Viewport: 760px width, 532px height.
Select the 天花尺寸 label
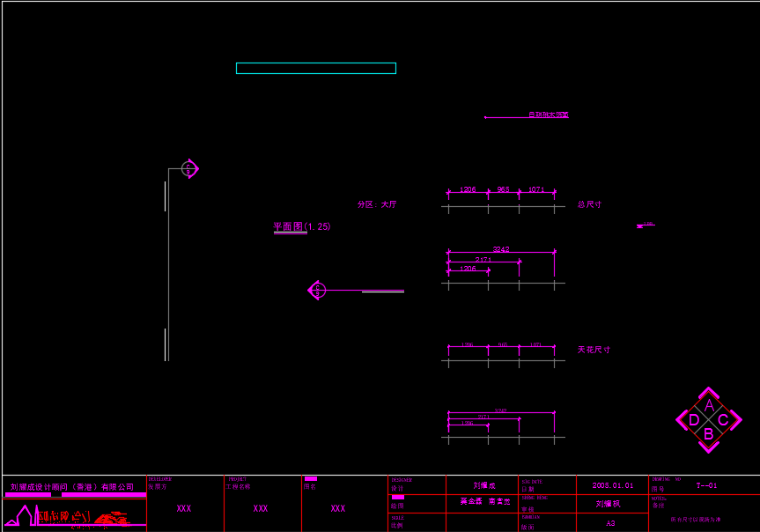pyautogui.click(x=594, y=350)
